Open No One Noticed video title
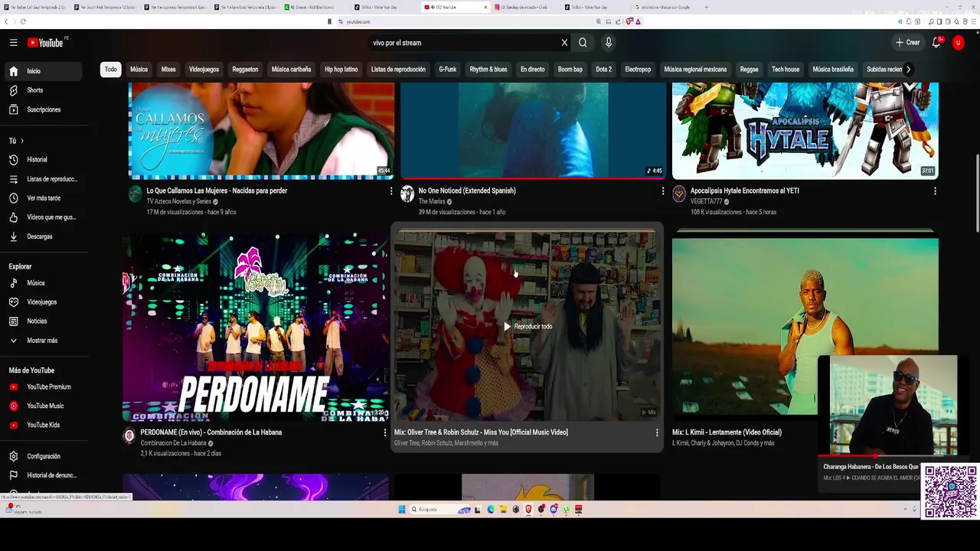Image resolution: width=980 pixels, height=551 pixels. click(467, 191)
